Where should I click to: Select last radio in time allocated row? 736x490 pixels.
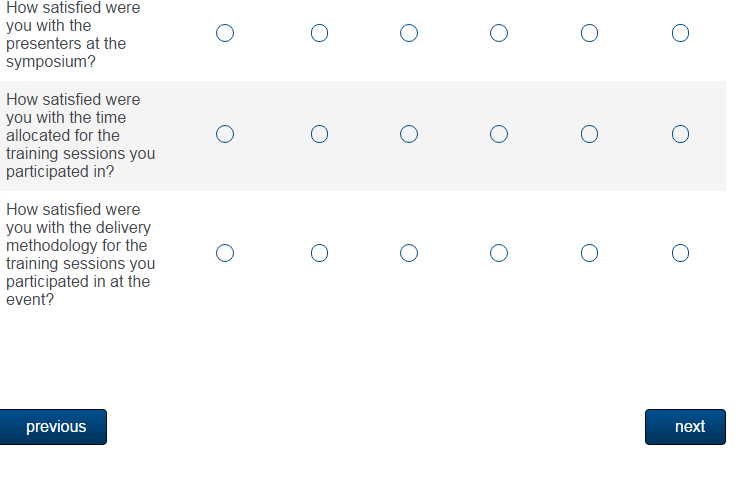click(680, 134)
